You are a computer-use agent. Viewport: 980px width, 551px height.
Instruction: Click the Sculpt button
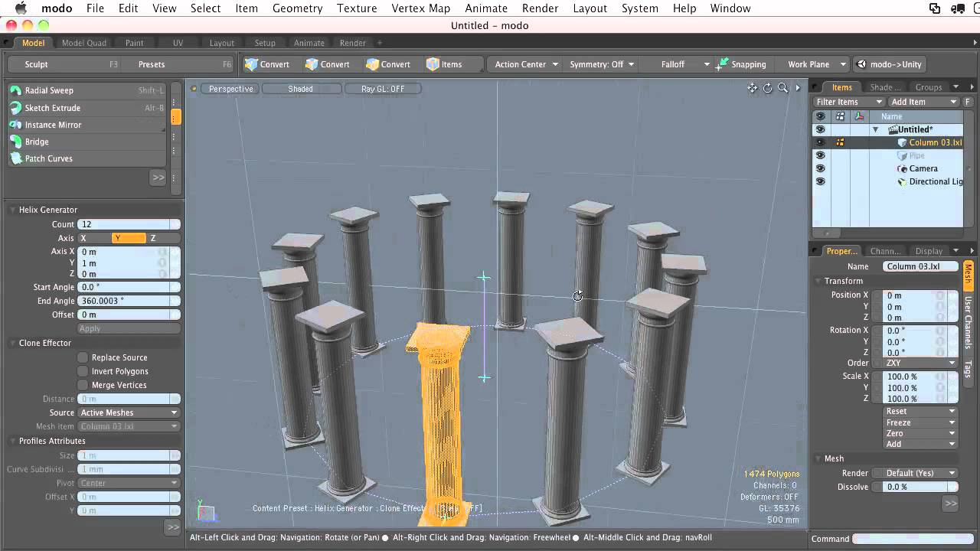click(x=64, y=64)
